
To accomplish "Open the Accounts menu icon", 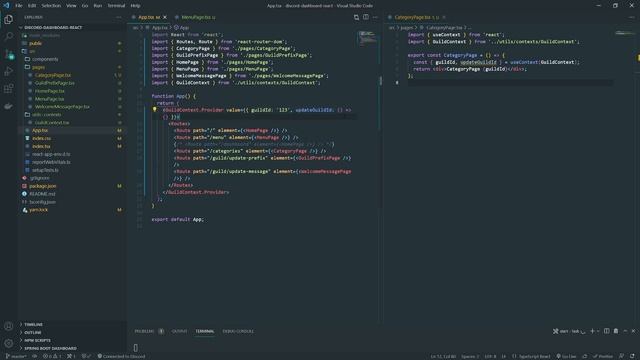I will (8, 326).
